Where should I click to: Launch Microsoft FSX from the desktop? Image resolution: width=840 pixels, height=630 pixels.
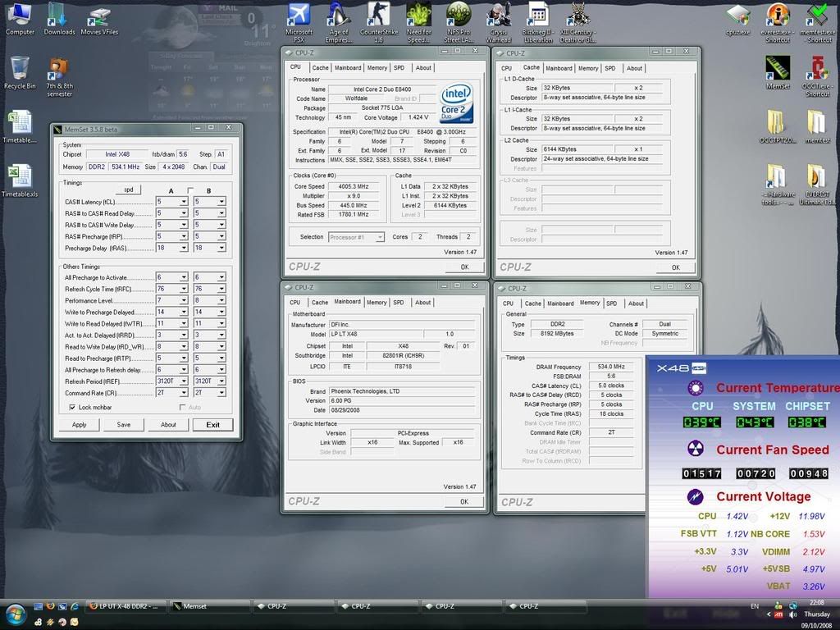click(299, 22)
